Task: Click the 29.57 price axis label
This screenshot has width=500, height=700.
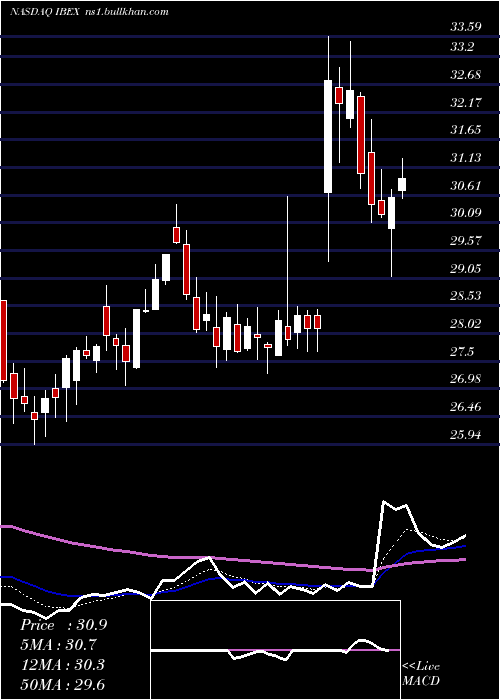Action: pyautogui.click(x=466, y=241)
